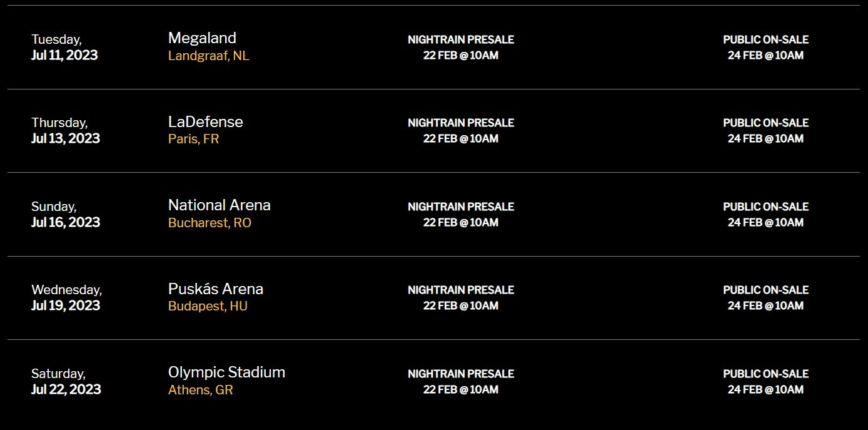Select Nightrain Presale for Bucharest show
The width and height of the screenshot is (868, 430).
click(x=461, y=214)
